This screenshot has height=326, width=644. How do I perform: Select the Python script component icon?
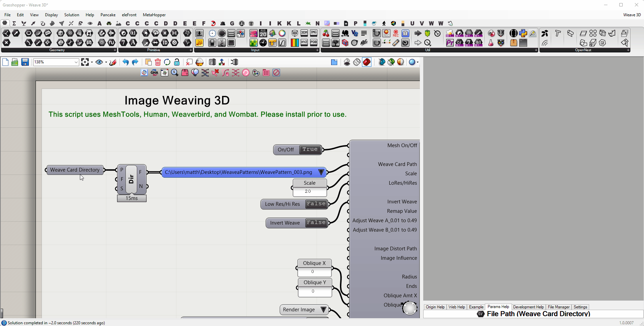coord(523,33)
